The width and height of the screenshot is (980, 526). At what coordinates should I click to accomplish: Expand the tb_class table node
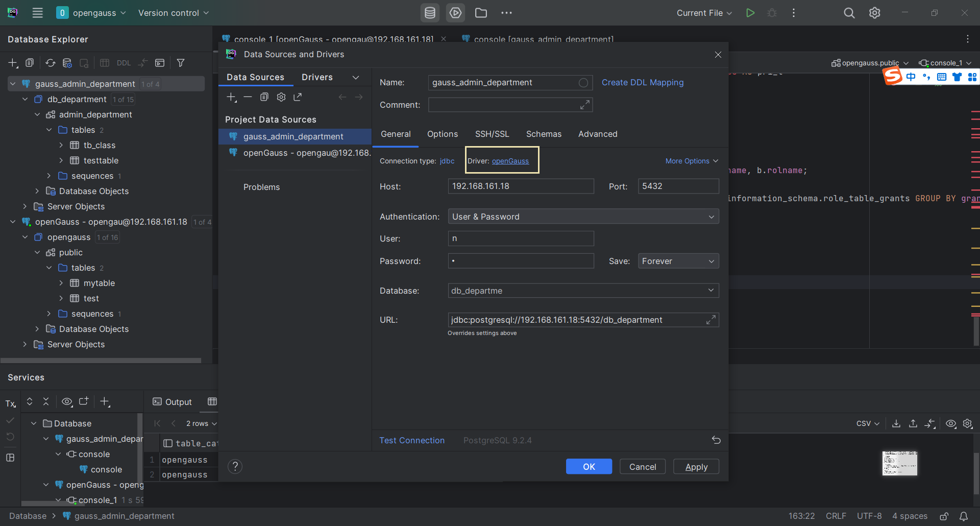pyautogui.click(x=61, y=146)
